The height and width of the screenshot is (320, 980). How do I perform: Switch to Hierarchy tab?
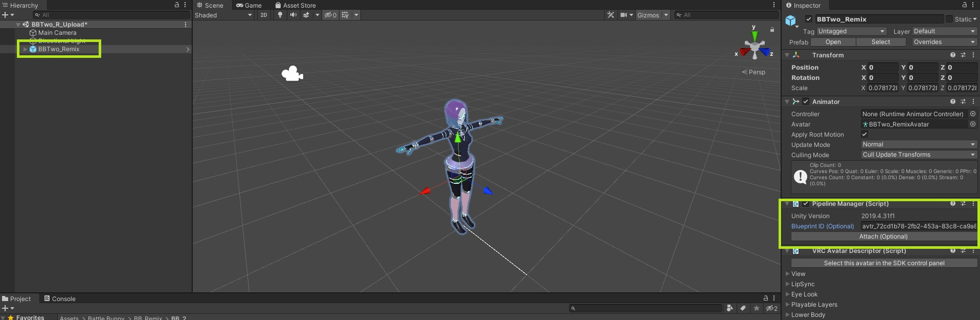[x=20, y=5]
